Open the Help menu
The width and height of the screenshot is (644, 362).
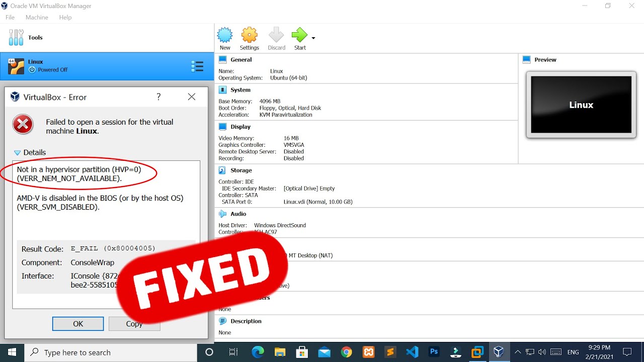click(65, 17)
